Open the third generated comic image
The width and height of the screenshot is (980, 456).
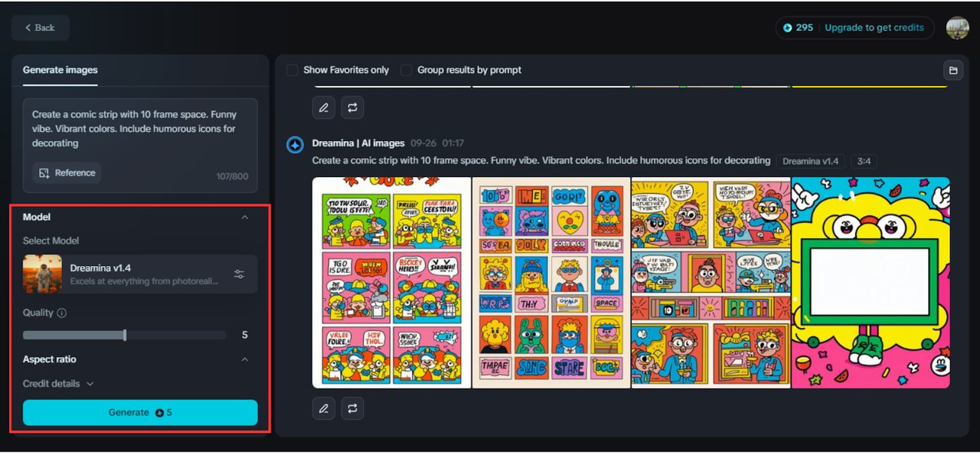click(711, 283)
